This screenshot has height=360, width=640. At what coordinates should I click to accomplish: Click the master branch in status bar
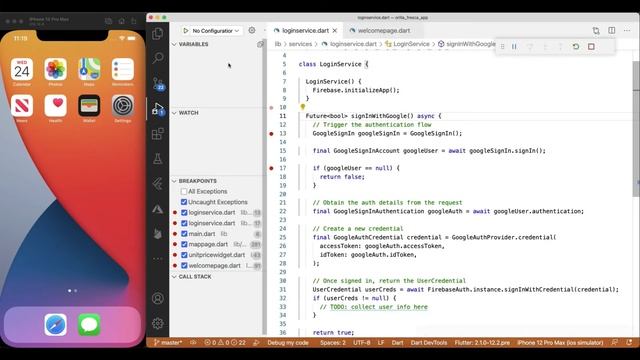click(x=168, y=343)
